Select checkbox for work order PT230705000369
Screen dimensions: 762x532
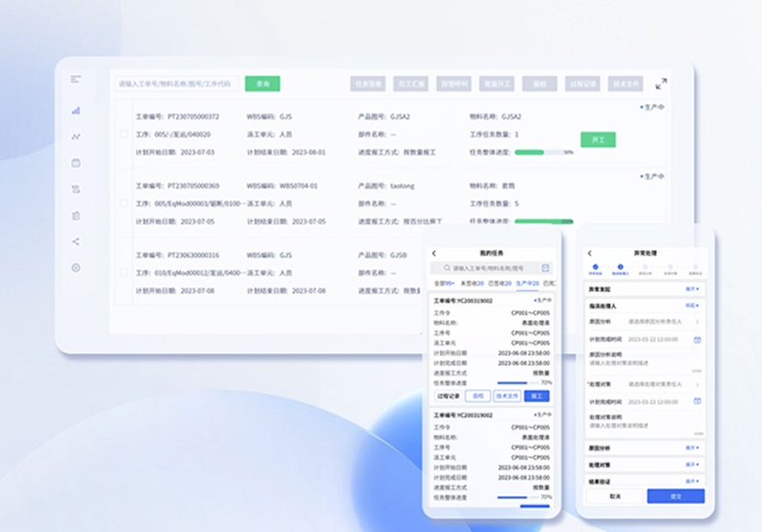point(124,203)
